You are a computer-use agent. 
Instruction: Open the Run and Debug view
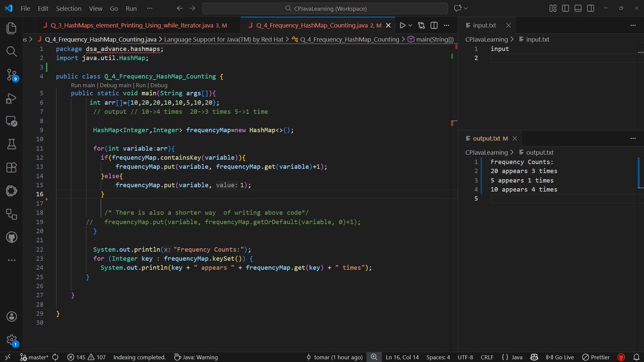[x=11, y=98]
